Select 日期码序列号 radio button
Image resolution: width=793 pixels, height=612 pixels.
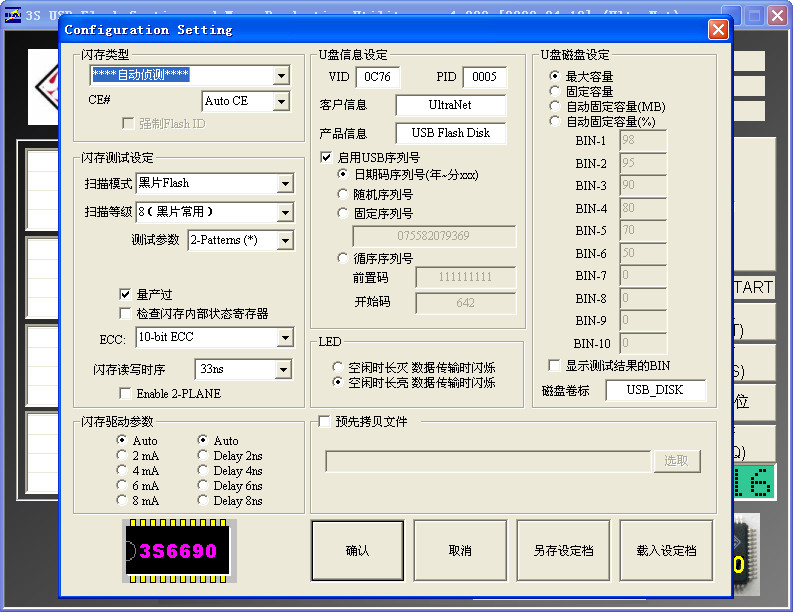(x=342, y=174)
